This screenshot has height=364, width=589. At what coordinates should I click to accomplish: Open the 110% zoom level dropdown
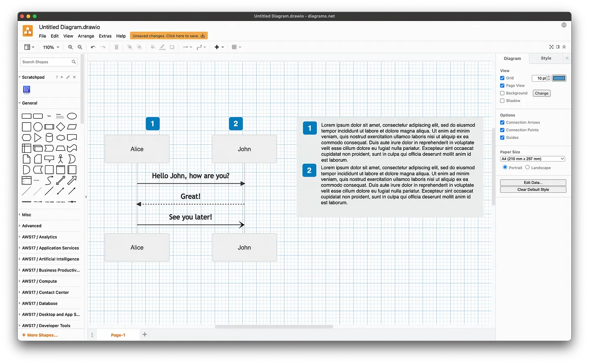pyautogui.click(x=51, y=47)
